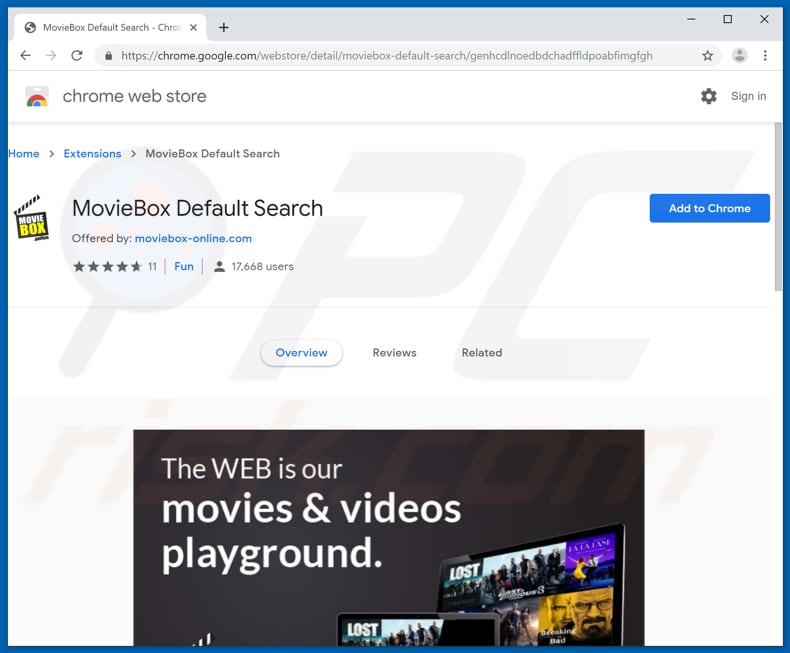790x653 pixels.
Task: Click the 'MovieBox Default Search' heading
Action: [x=198, y=208]
